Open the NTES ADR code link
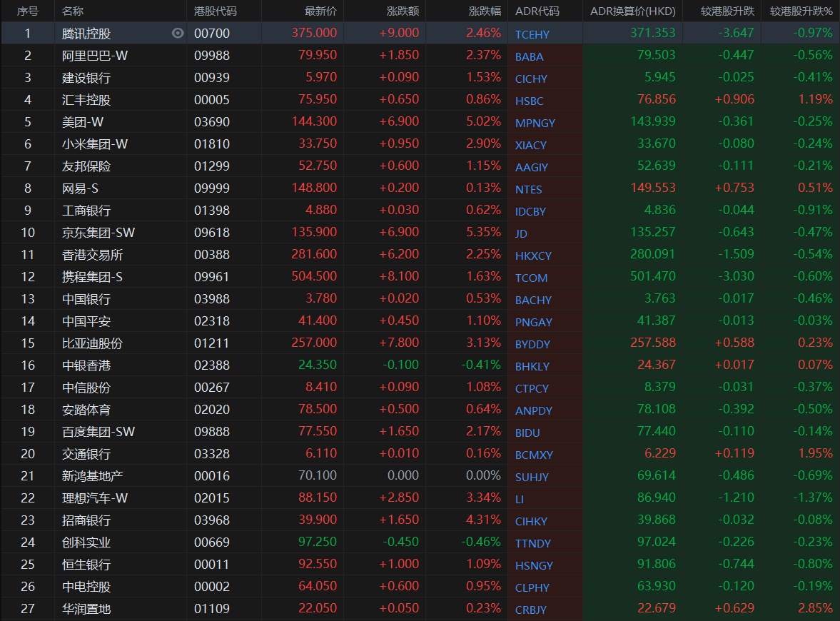The image size is (840, 621). (x=529, y=189)
